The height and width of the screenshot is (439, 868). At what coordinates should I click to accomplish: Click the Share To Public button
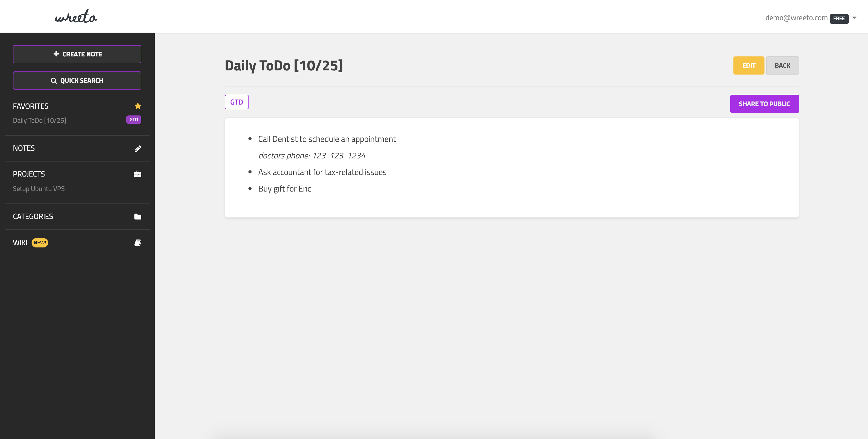[x=764, y=104]
